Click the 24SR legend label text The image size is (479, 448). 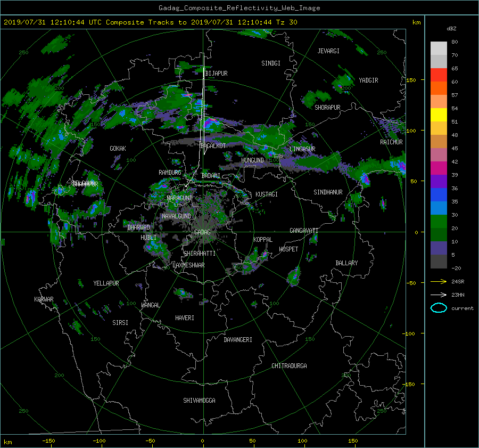pyautogui.click(x=458, y=281)
